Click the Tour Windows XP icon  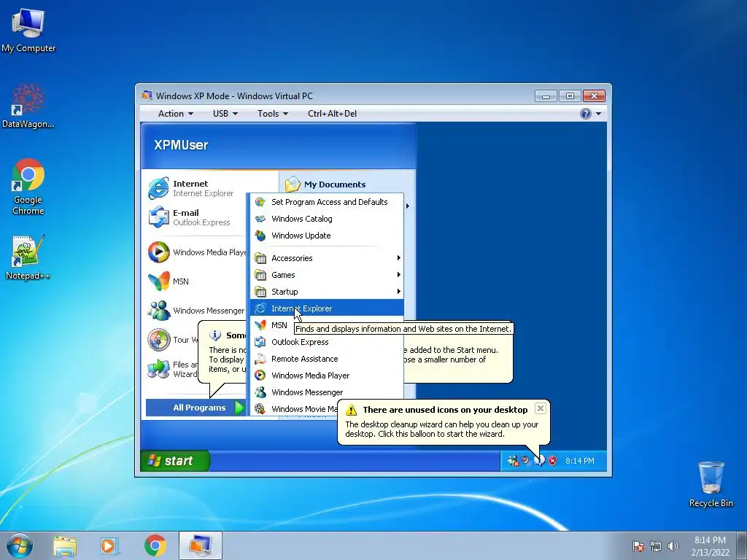click(158, 340)
